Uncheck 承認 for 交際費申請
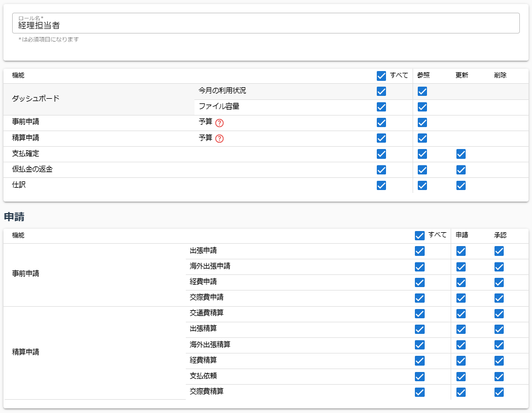532x413 pixels. (x=499, y=297)
